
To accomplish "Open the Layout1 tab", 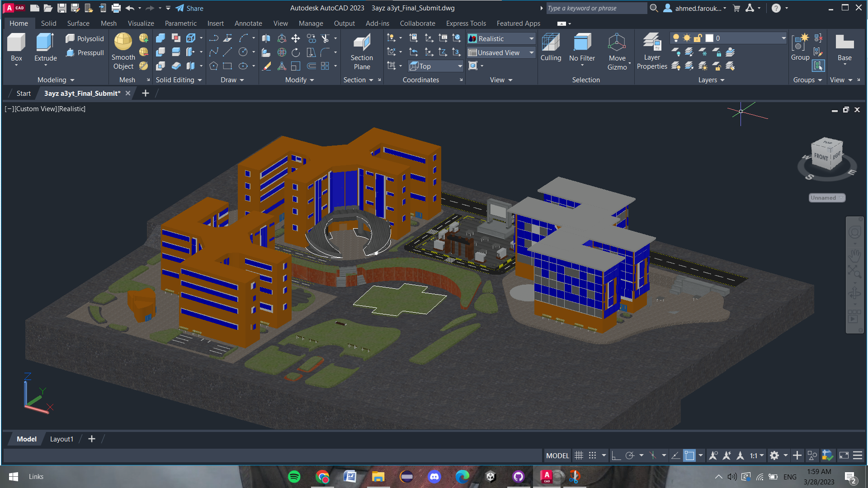I will 62,439.
